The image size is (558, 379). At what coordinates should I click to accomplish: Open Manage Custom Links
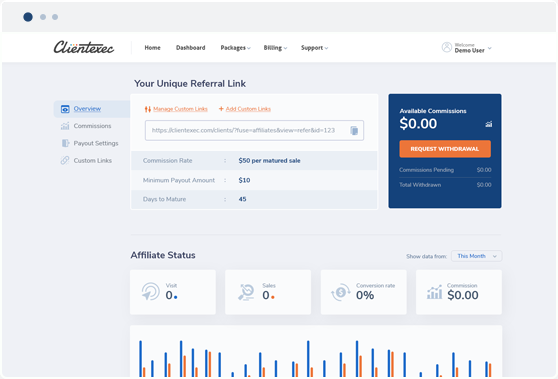pyautogui.click(x=180, y=109)
